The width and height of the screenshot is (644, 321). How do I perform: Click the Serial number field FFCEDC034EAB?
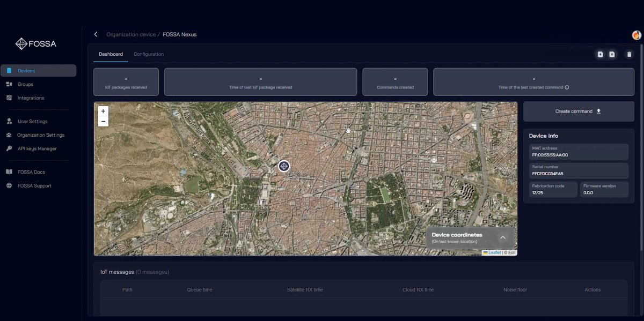tap(579, 170)
